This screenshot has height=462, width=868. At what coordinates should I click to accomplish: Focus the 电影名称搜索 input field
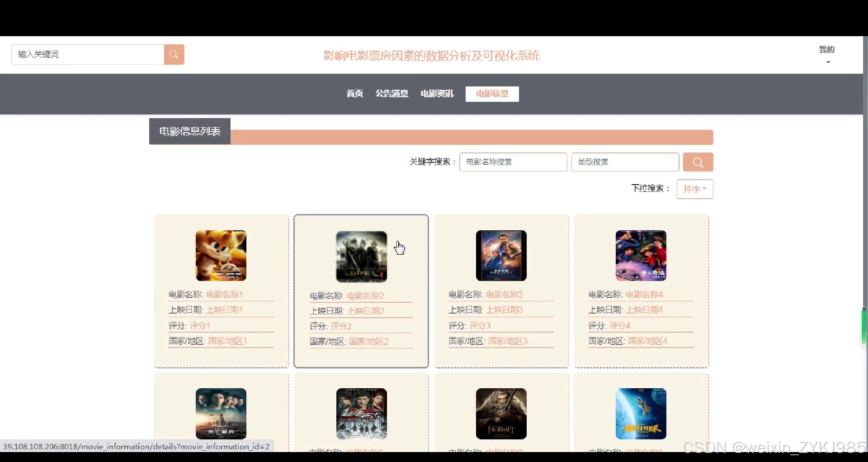pyautogui.click(x=513, y=162)
